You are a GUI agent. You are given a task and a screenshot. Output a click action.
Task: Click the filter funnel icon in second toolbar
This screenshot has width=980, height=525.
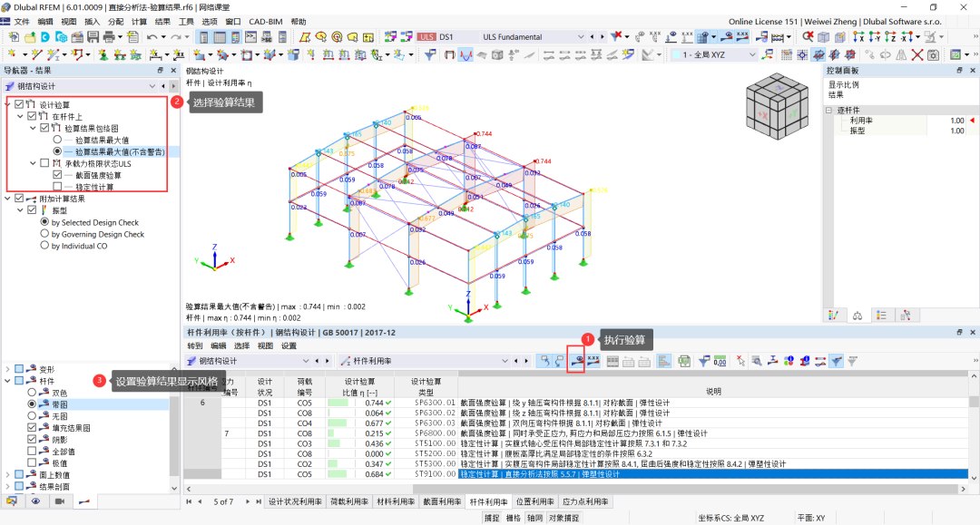tap(430, 55)
